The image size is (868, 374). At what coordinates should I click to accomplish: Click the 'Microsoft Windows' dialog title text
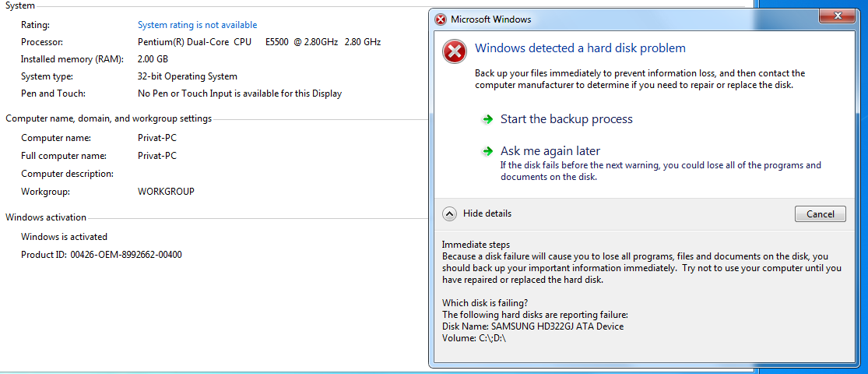[491, 19]
